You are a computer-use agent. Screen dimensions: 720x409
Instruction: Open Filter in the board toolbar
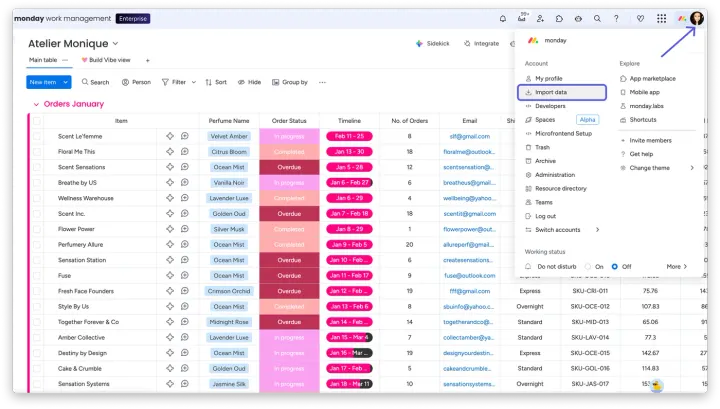pos(174,82)
